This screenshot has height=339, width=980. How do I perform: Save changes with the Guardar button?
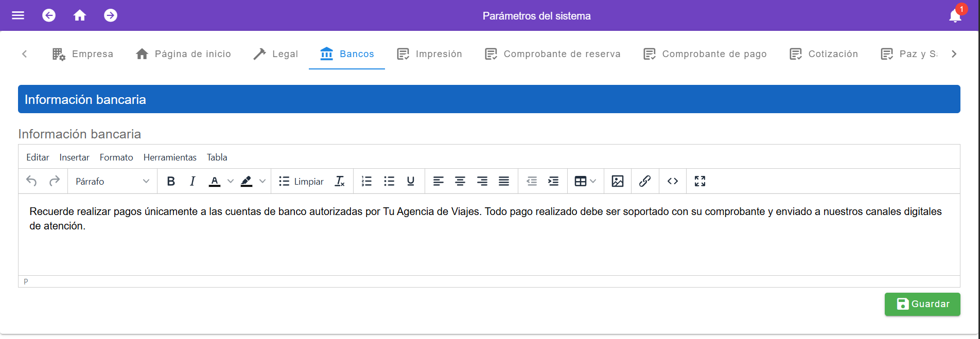click(x=922, y=304)
